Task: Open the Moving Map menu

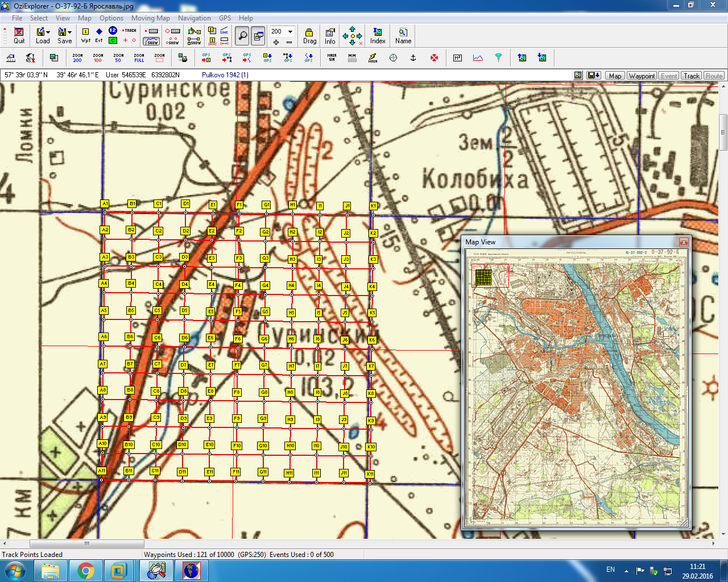Action: pyautogui.click(x=150, y=18)
